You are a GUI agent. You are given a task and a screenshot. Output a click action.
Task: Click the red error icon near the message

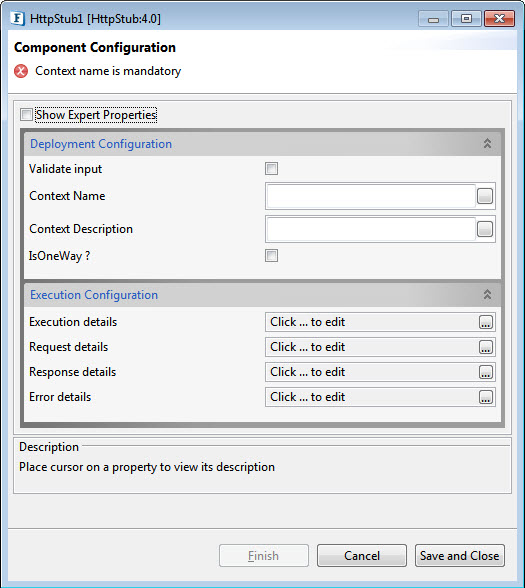point(21,71)
